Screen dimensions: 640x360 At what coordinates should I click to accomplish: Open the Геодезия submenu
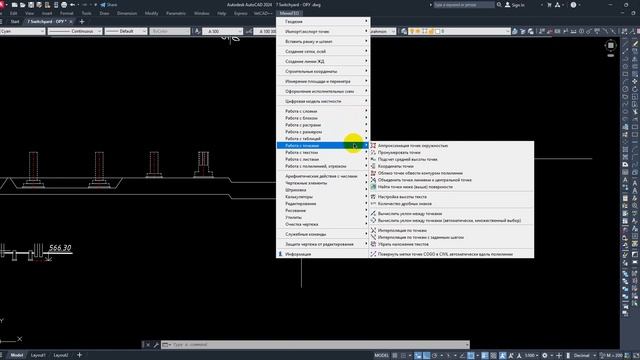tap(323, 21)
